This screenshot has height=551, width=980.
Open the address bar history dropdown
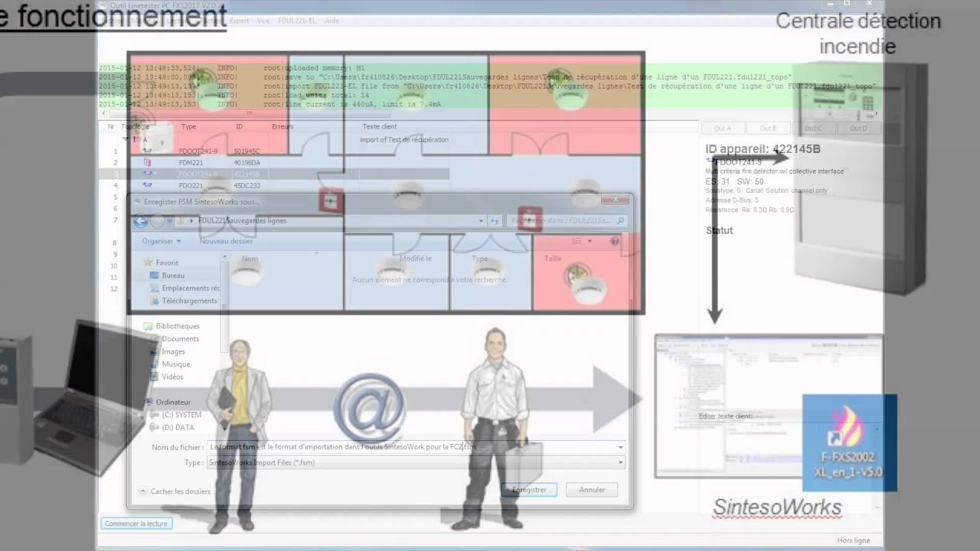click(x=482, y=221)
